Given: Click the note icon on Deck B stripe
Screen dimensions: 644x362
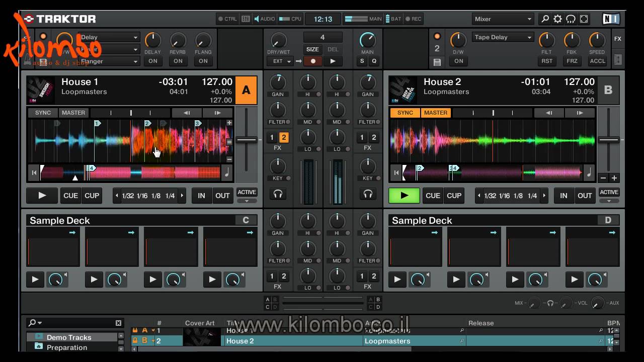Looking at the screenshot, I should coord(589,173).
